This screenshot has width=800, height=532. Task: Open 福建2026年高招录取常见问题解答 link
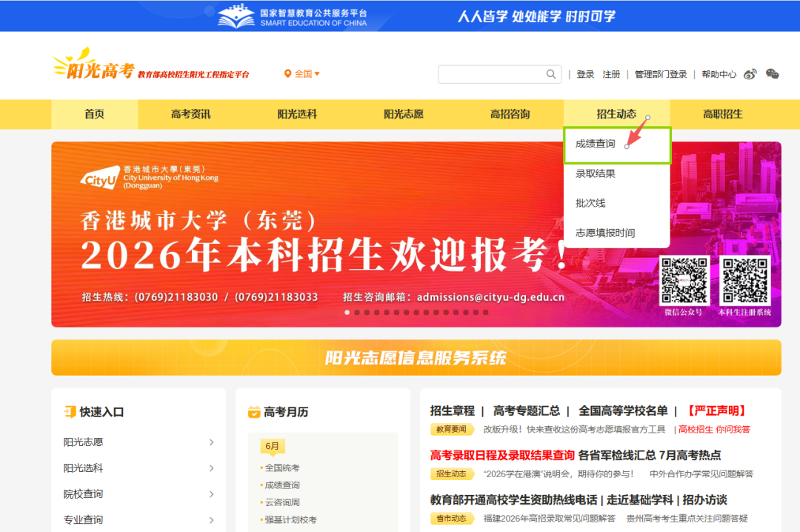click(x=550, y=518)
